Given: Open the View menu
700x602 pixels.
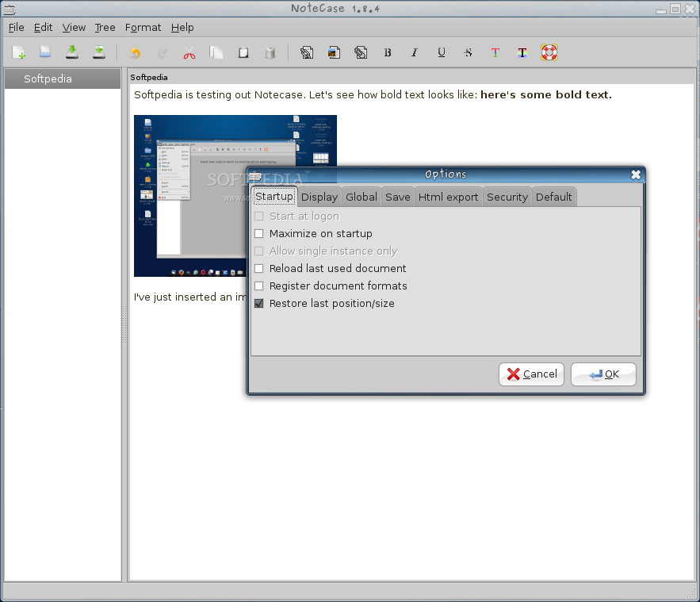Looking at the screenshot, I should pyautogui.click(x=74, y=28).
